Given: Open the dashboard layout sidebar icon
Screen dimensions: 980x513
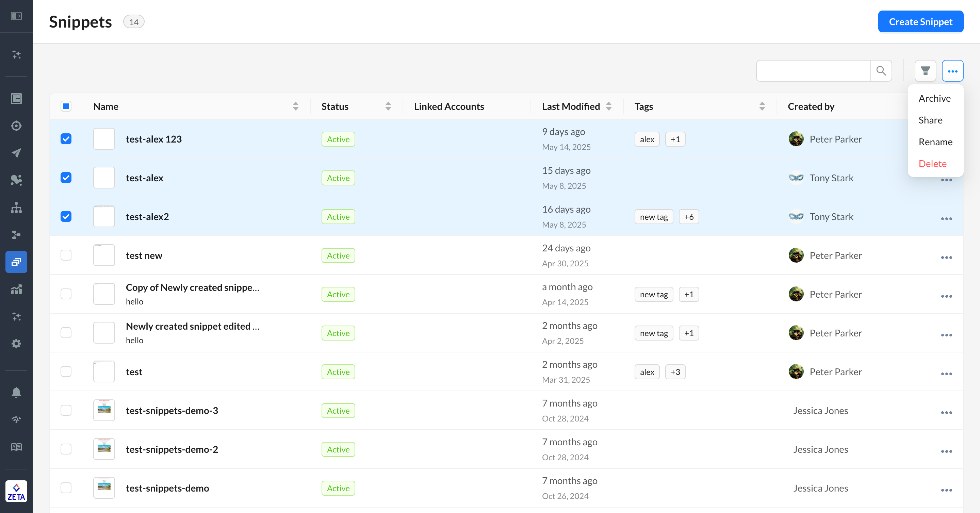Looking at the screenshot, I should point(16,99).
